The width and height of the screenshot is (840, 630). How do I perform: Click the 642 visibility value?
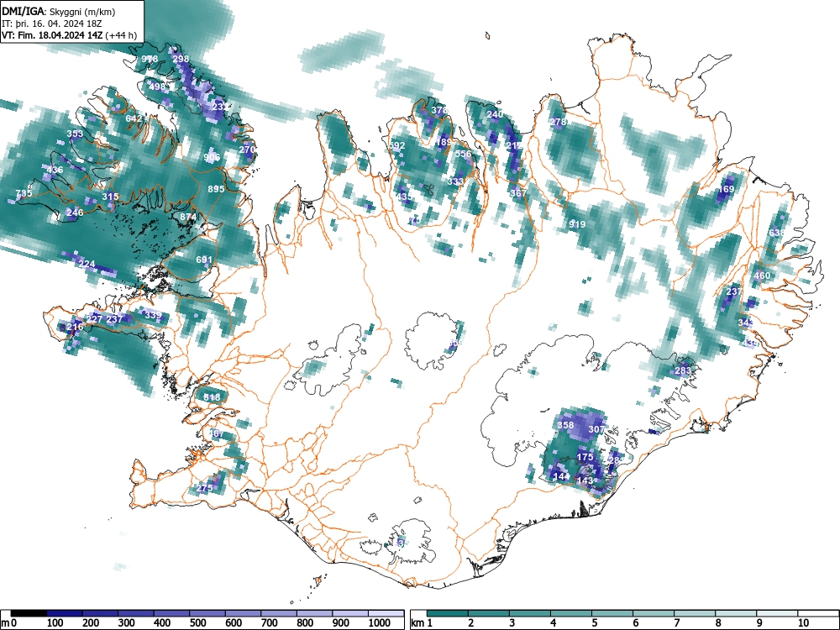coord(134,118)
